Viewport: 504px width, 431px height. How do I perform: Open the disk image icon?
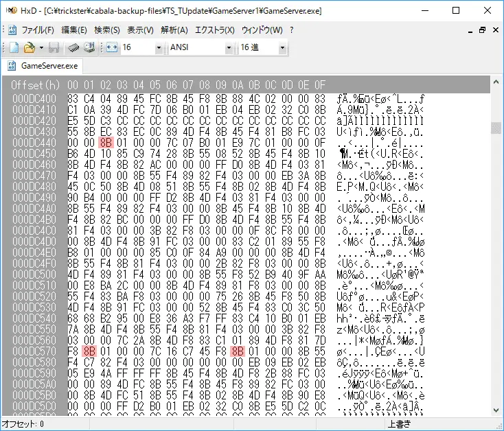coord(89,47)
